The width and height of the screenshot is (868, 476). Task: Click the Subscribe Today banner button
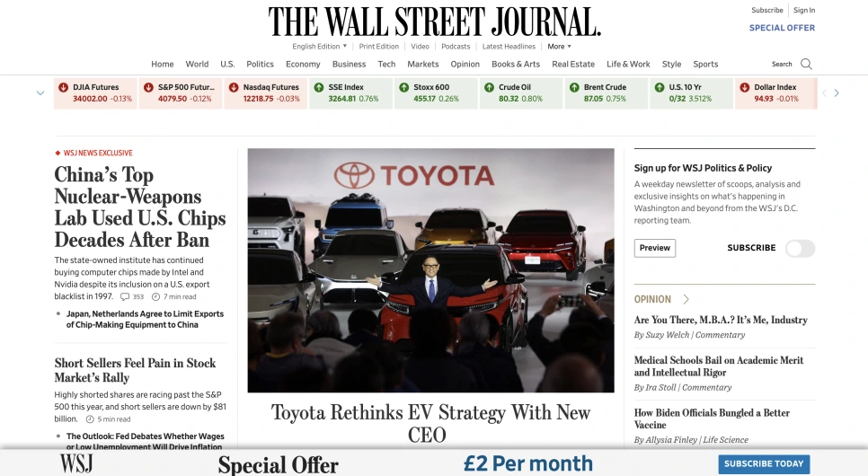pyautogui.click(x=764, y=463)
